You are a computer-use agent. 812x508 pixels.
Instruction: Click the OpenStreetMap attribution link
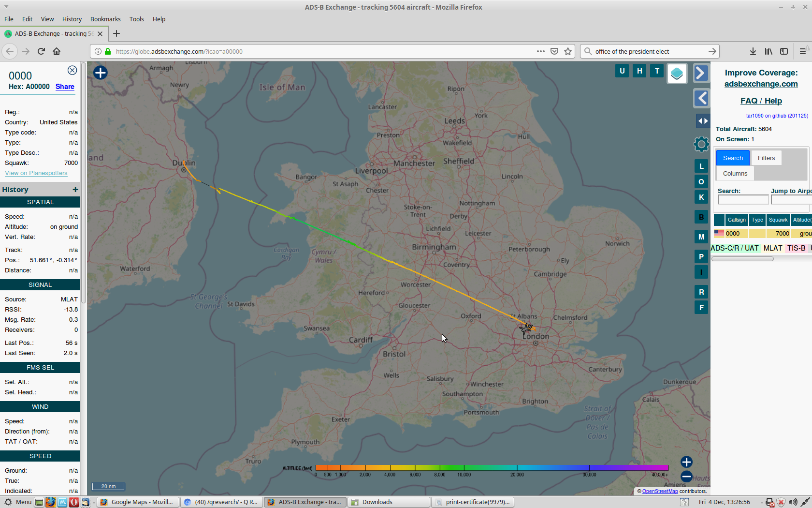click(x=660, y=491)
